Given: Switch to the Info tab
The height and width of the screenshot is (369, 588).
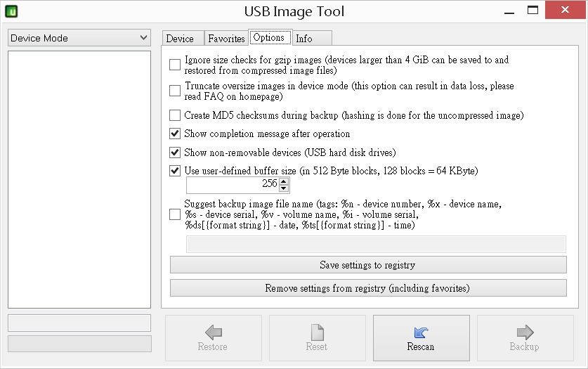Looking at the screenshot, I should [x=304, y=39].
